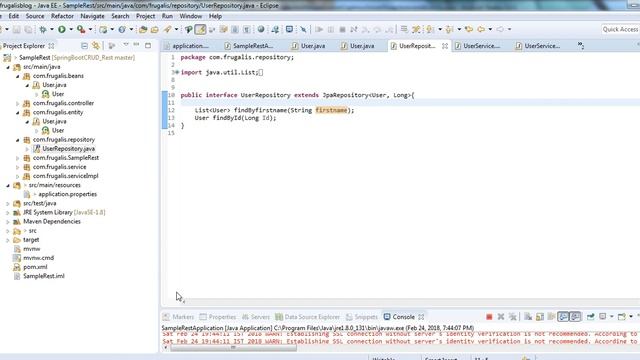The width and height of the screenshot is (640, 360).
Task: Select SampleRest.iml file in tree
Action: (39, 276)
